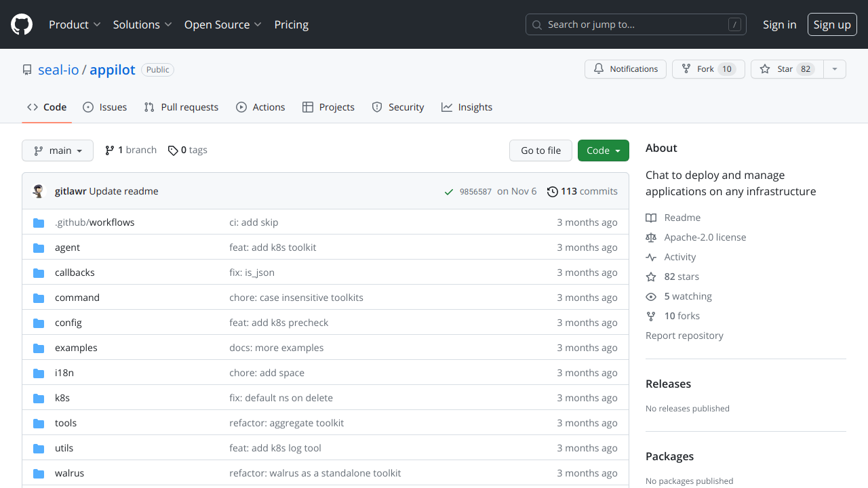Click the Notifications button
Image resolution: width=868 pixels, height=488 pixels.
pos(625,69)
